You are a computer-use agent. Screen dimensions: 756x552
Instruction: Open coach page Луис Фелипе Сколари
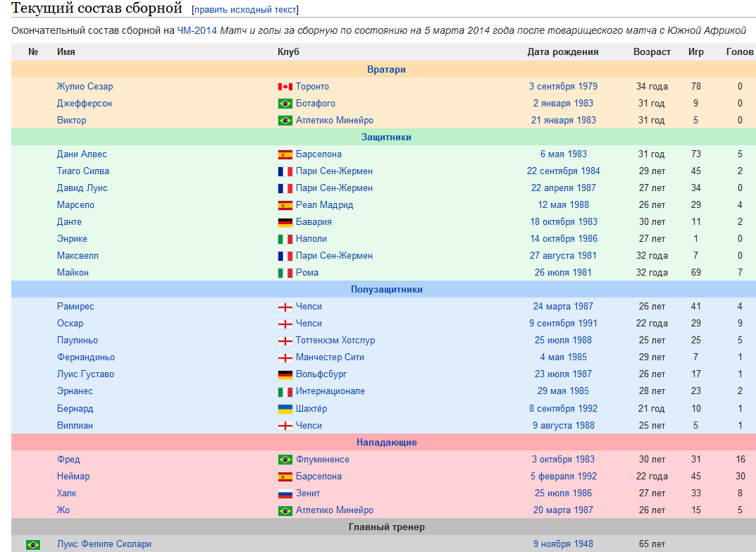click(x=104, y=544)
